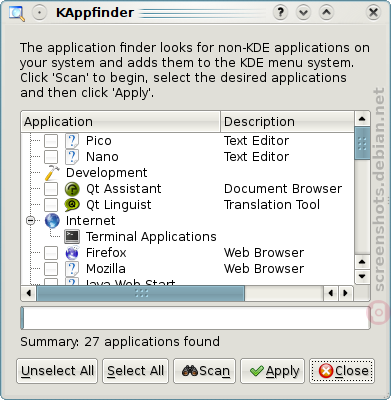This screenshot has height=400, width=391.
Task: Click the horizontal scrollbar handle
Action: pyautogui.click(x=141, y=293)
